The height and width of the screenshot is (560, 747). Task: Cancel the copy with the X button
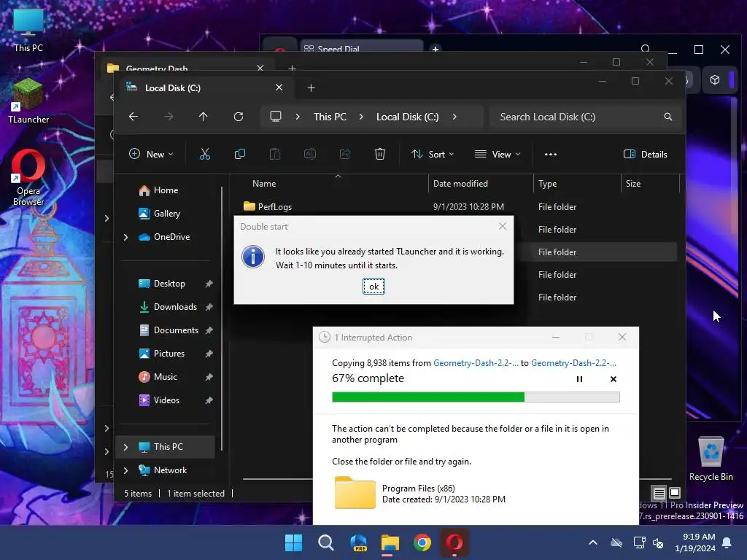614,379
